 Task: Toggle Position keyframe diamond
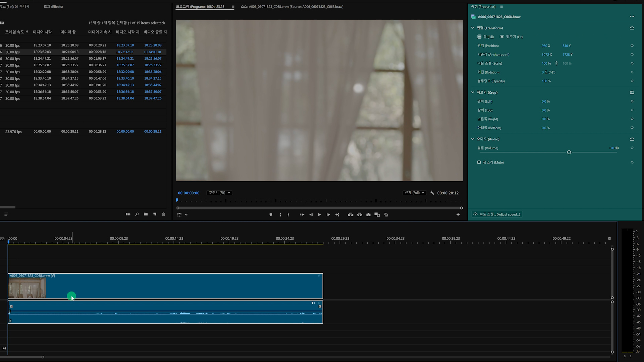632,46
